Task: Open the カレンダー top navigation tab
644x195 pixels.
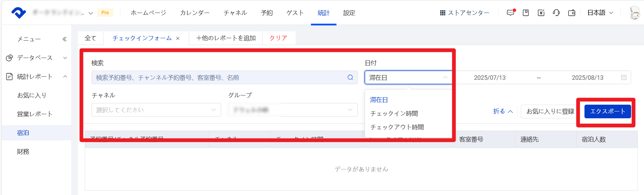Action: click(195, 13)
